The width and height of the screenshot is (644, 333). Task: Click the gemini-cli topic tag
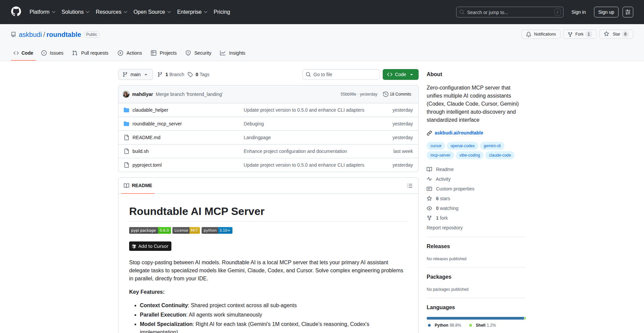pos(492,146)
